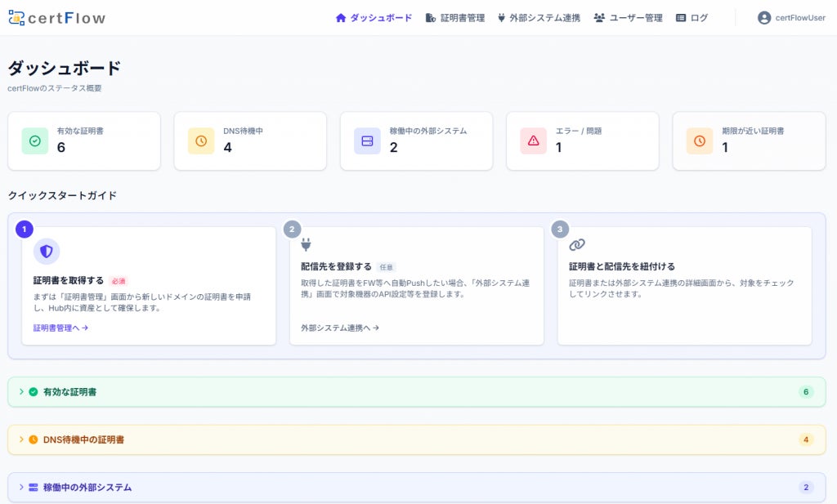This screenshot has width=837, height=504.
Task: Expand the 有効な証明書 section
Action: (x=416, y=392)
